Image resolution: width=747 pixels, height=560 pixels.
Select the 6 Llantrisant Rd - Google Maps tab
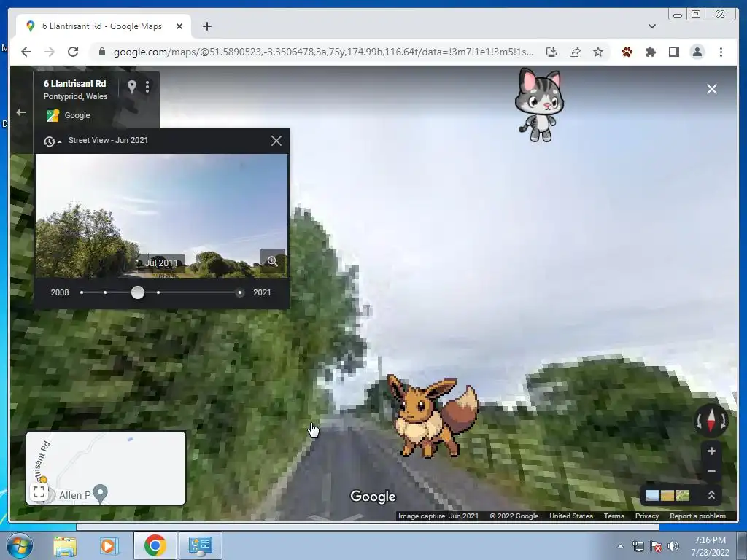[104, 26]
